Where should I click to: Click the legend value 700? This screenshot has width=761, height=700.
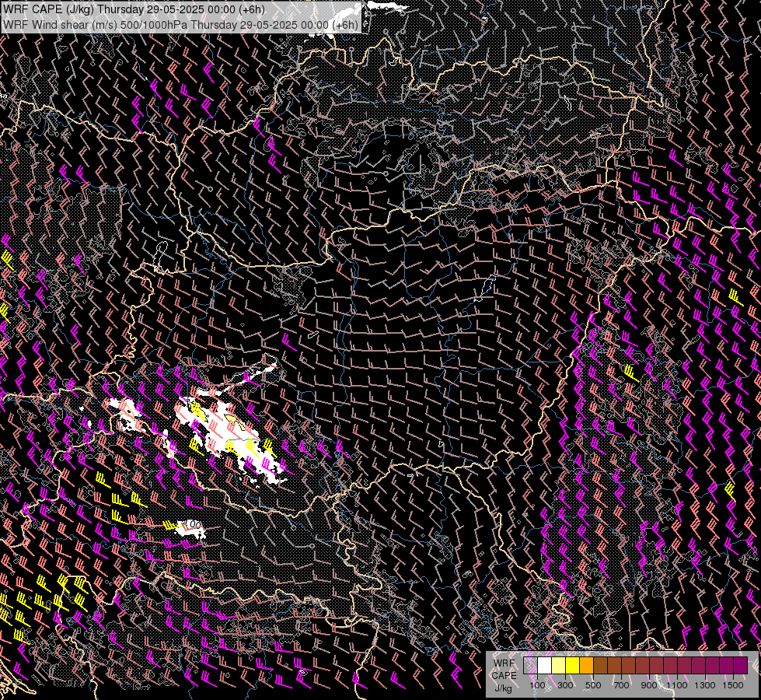tap(621, 685)
